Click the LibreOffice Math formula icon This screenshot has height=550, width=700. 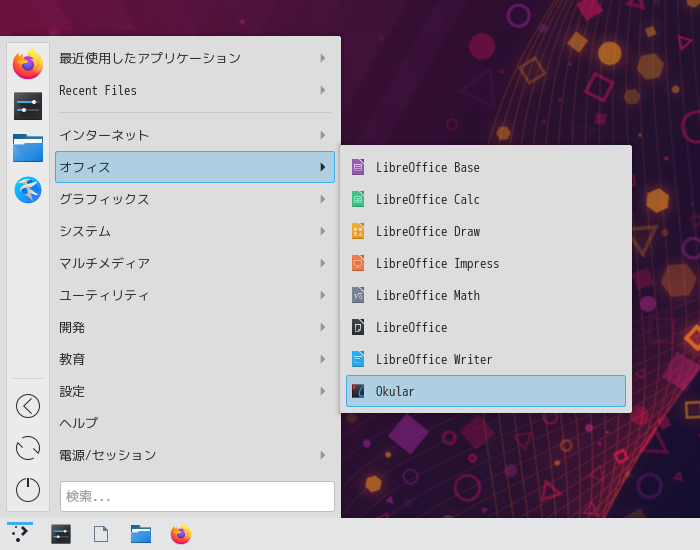358,295
